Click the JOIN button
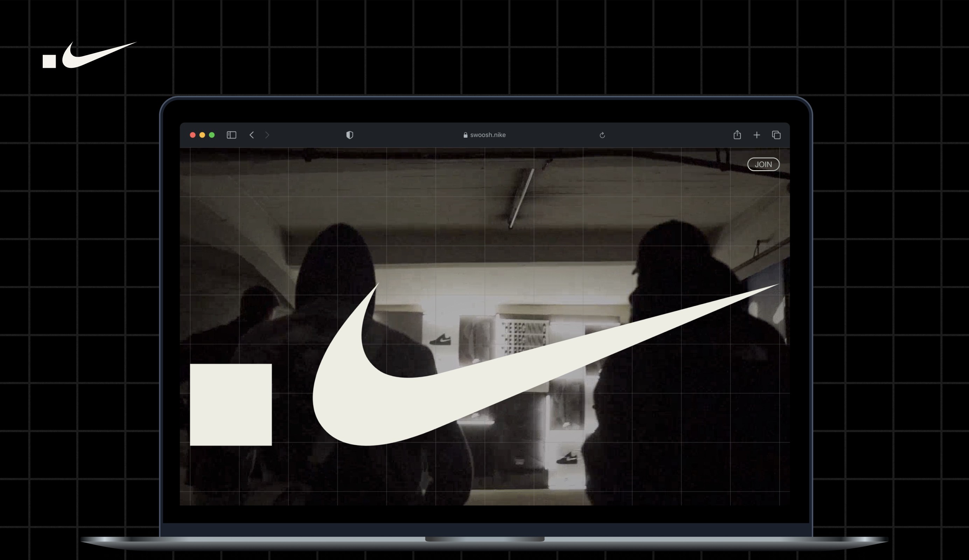This screenshot has width=969, height=560. click(763, 164)
